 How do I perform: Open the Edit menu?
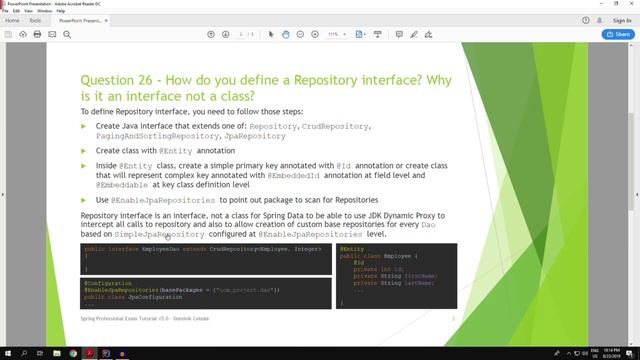click(16, 11)
